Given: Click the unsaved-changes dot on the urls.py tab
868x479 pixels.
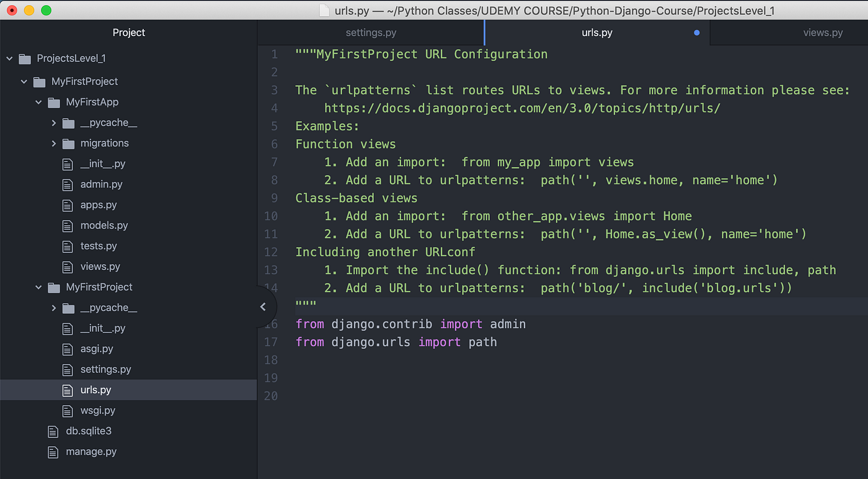Looking at the screenshot, I should [x=697, y=32].
